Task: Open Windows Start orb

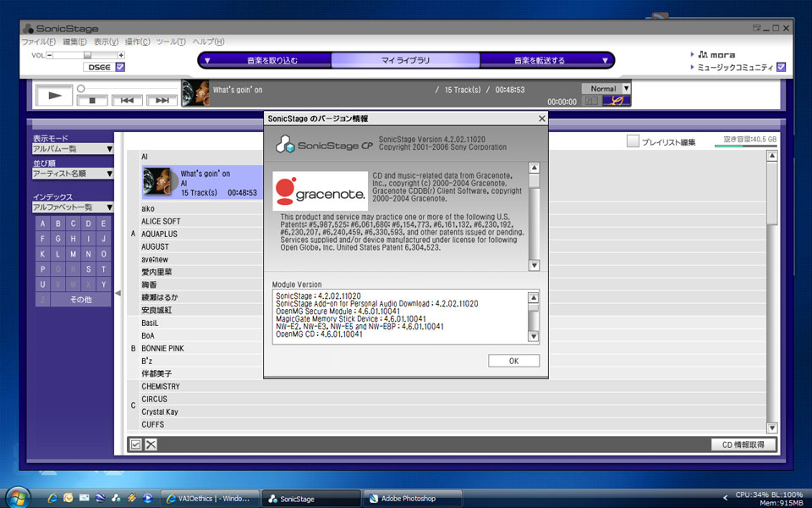Action: pyautogui.click(x=18, y=498)
